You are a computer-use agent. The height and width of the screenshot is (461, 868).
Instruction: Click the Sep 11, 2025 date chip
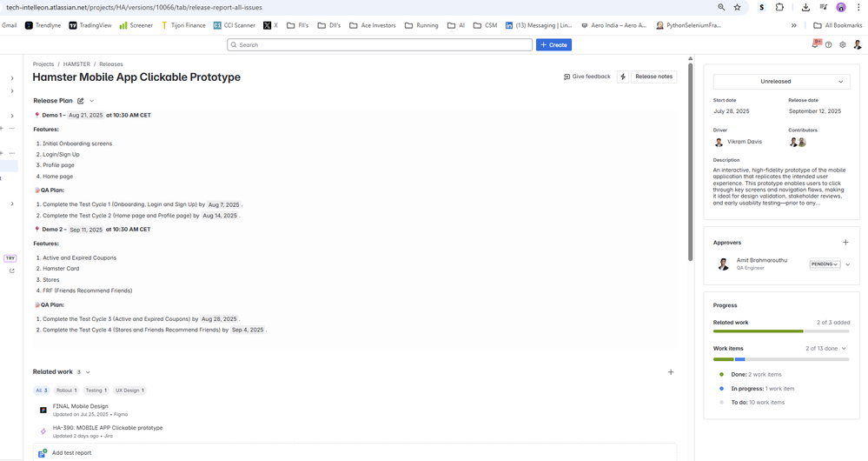click(x=86, y=230)
